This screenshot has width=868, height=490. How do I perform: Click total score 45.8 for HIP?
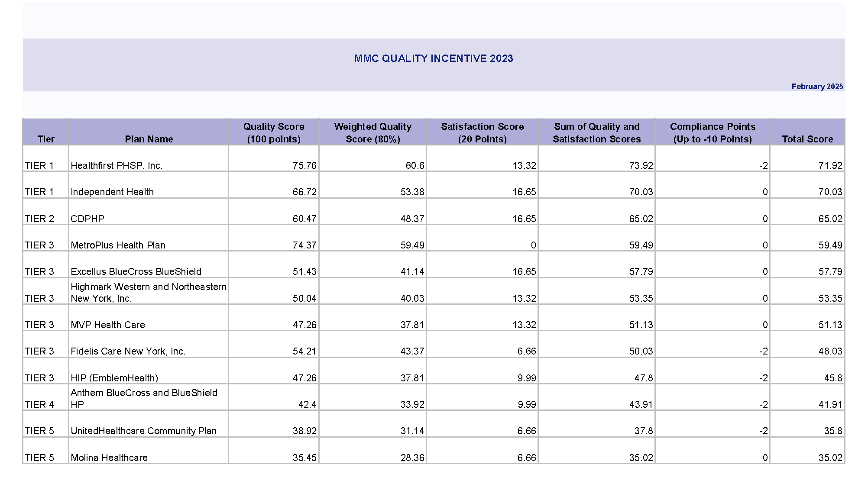pyautogui.click(x=833, y=378)
